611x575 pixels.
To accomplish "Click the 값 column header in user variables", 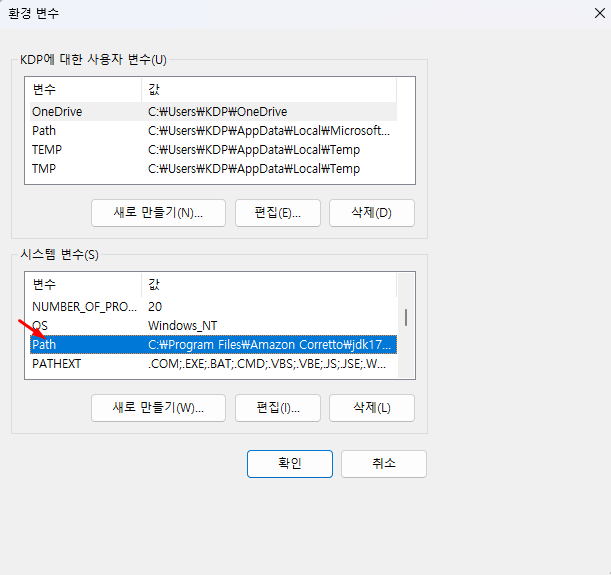I will 269,90.
